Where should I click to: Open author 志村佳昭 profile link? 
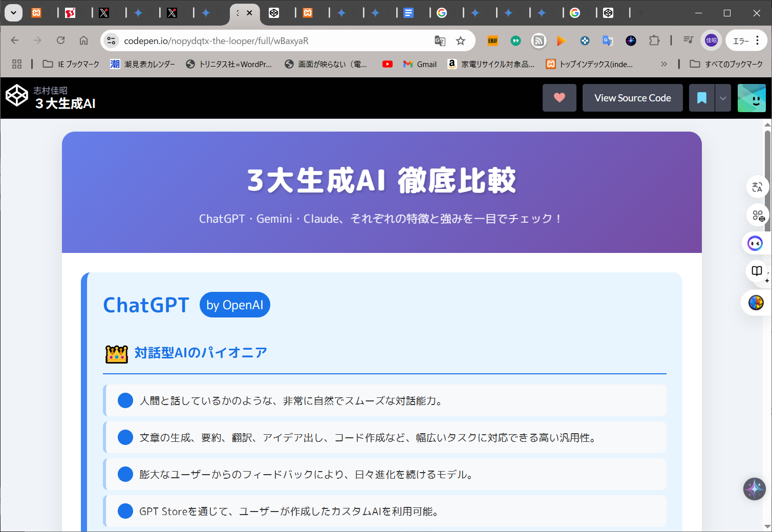tap(50, 90)
